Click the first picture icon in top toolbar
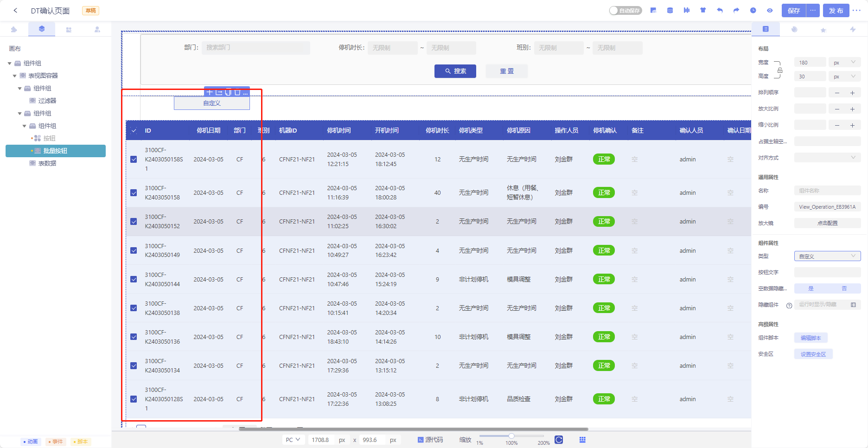This screenshot has height=448, width=868. [653, 10]
